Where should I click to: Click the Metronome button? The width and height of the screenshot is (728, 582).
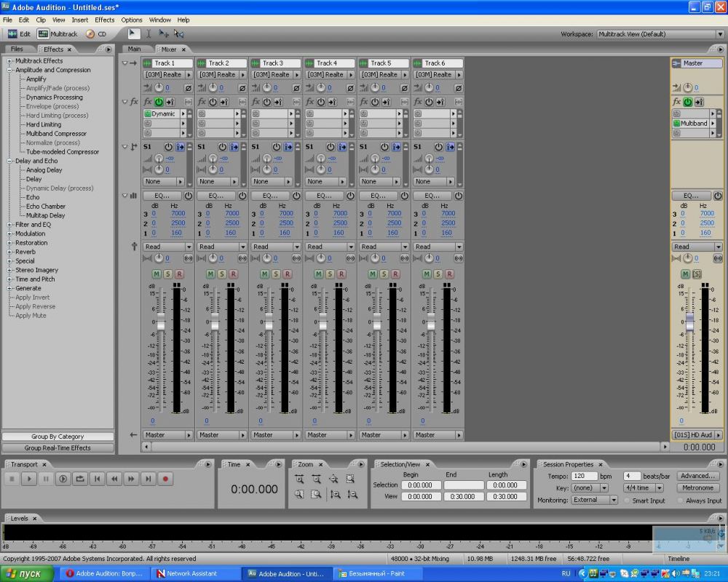(698, 487)
